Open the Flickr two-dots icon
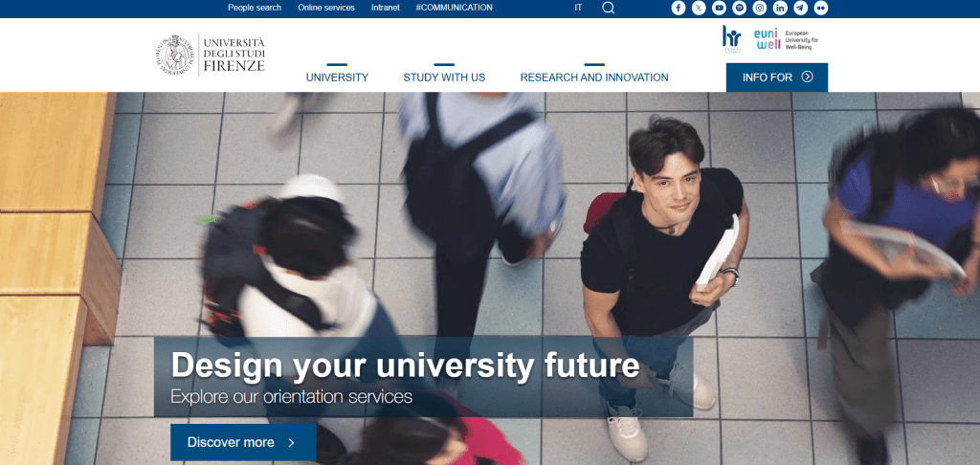The image size is (980, 465). [x=820, y=8]
